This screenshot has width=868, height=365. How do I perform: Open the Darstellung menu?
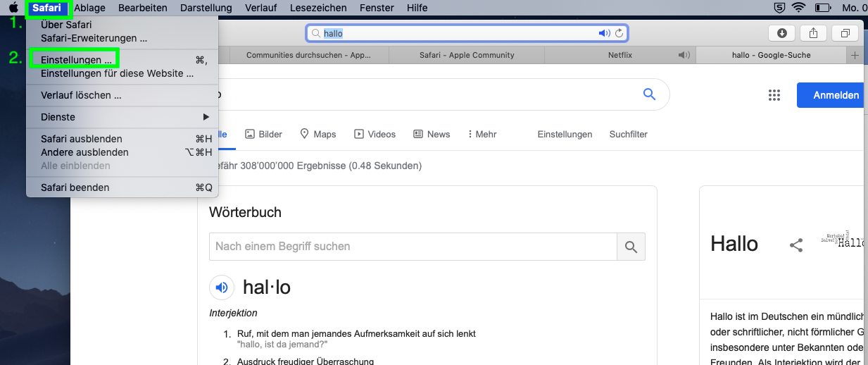click(206, 8)
